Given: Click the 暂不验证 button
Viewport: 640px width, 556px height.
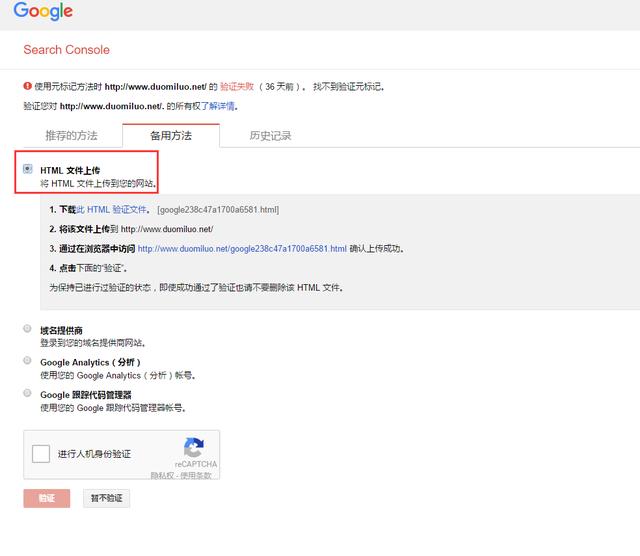Looking at the screenshot, I should (107, 498).
